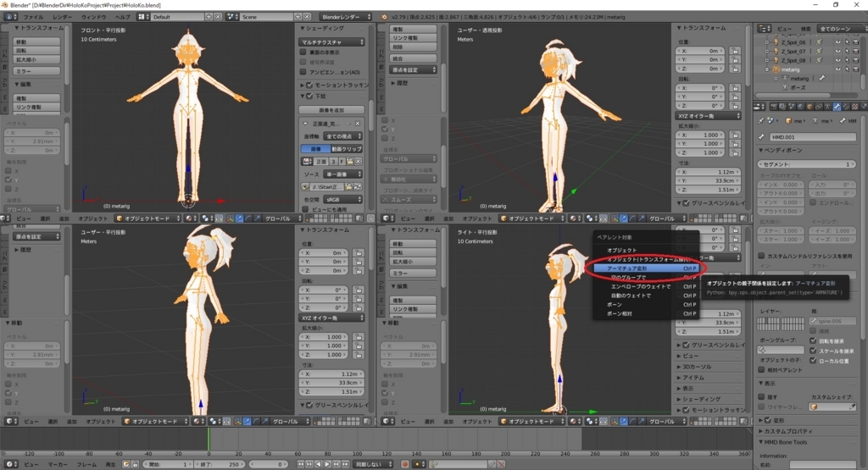Click lock icon beside scale Z field
The width and height of the screenshot is (868, 470).
pos(735,152)
